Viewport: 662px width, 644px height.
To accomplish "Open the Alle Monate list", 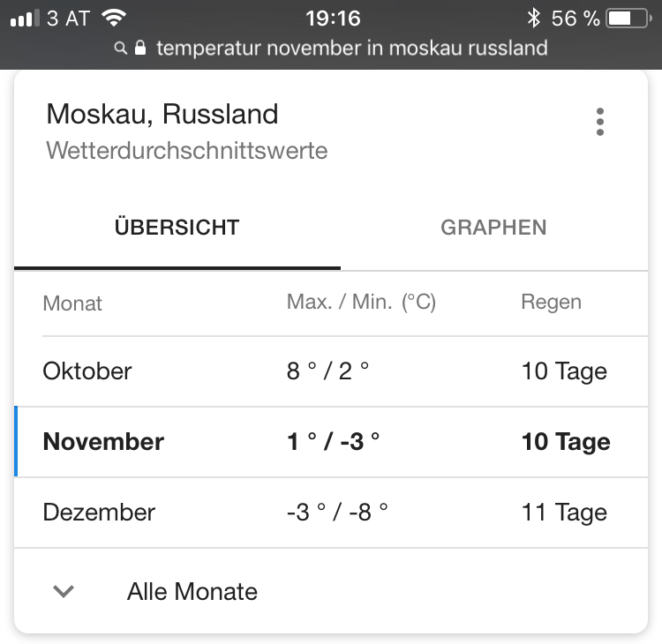I will coord(192,591).
